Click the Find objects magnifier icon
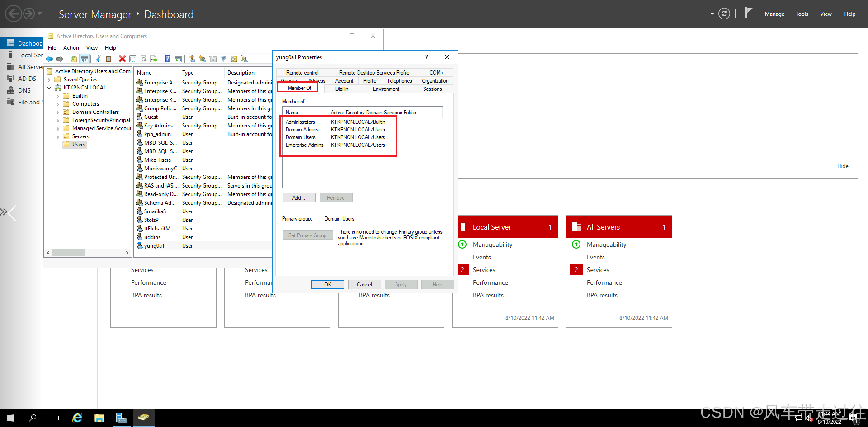868x427 pixels. click(x=234, y=59)
